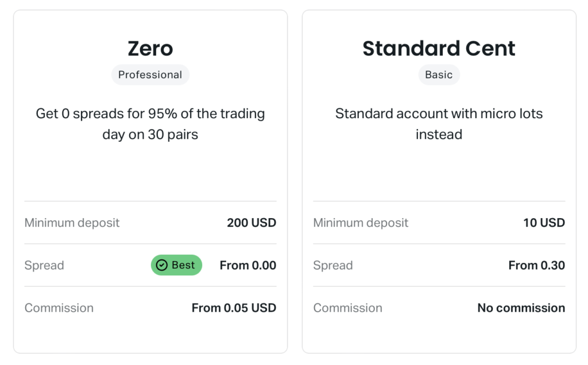The height and width of the screenshot is (365, 588).
Task: Click Zero card description about 0 spreads
Action: click(x=150, y=124)
